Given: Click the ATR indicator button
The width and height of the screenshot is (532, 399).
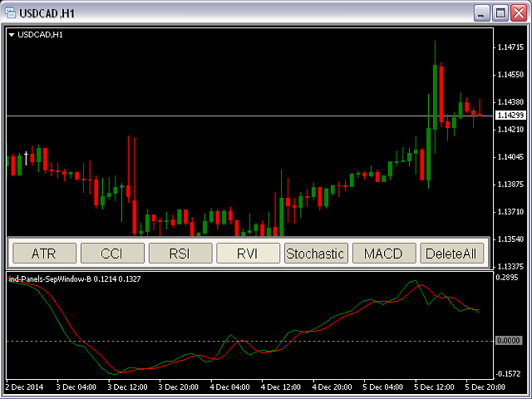Looking at the screenshot, I should pyautogui.click(x=43, y=254).
